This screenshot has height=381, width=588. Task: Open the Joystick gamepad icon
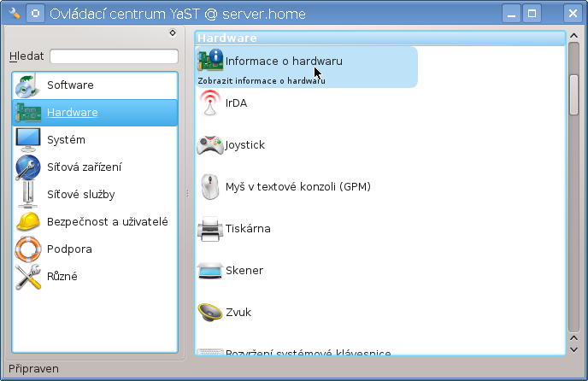point(210,145)
